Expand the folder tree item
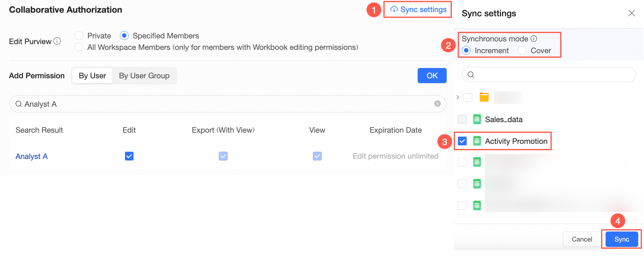 tap(458, 97)
